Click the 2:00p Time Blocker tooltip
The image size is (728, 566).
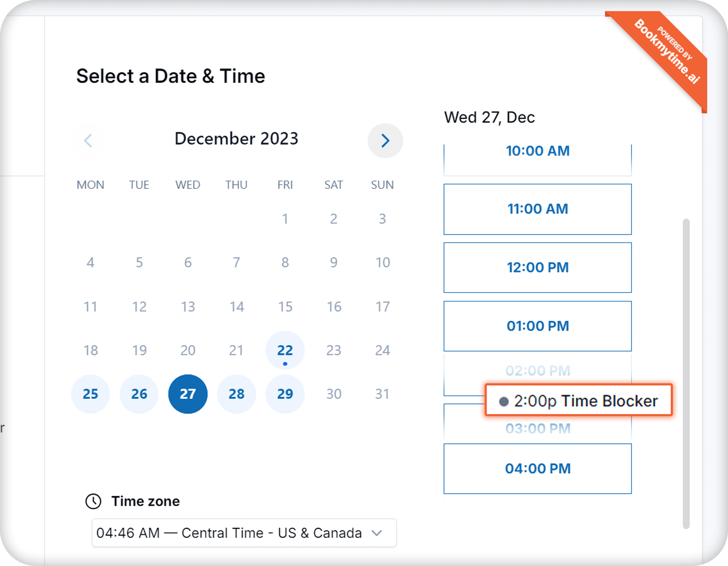pyautogui.click(x=578, y=401)
